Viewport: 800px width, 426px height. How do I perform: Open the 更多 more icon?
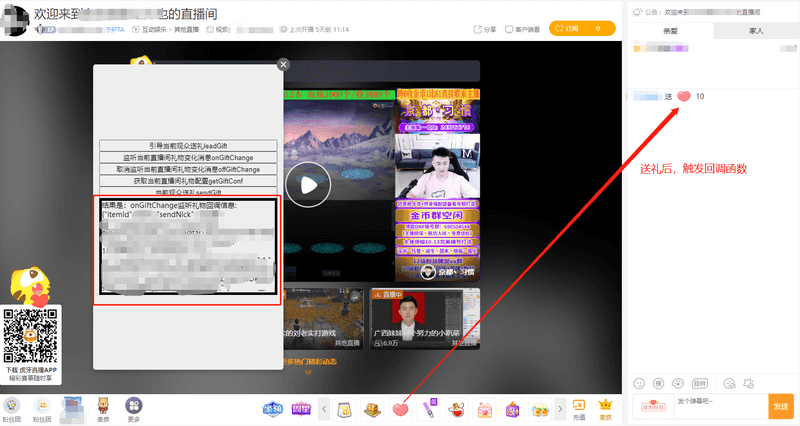pyautogui.click(x=134, y=410)
